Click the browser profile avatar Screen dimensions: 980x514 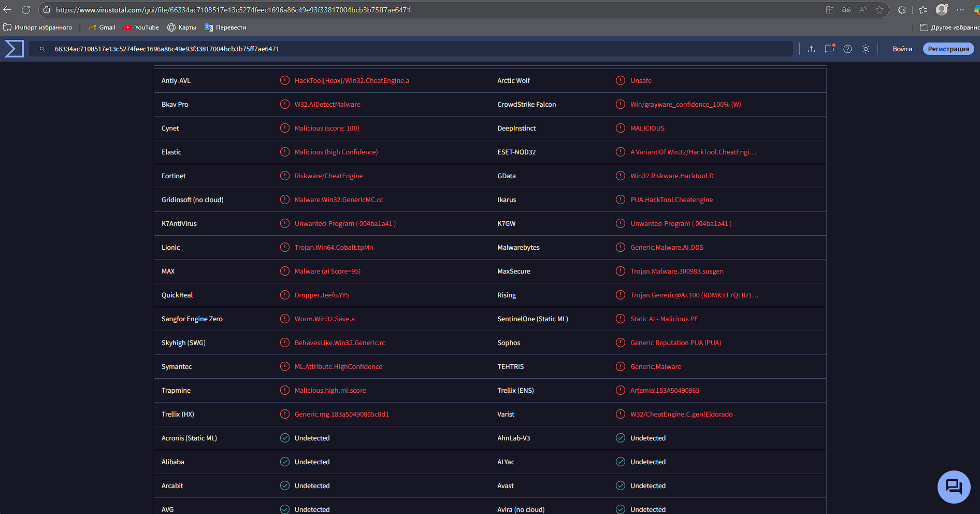[x=942, y=10]
